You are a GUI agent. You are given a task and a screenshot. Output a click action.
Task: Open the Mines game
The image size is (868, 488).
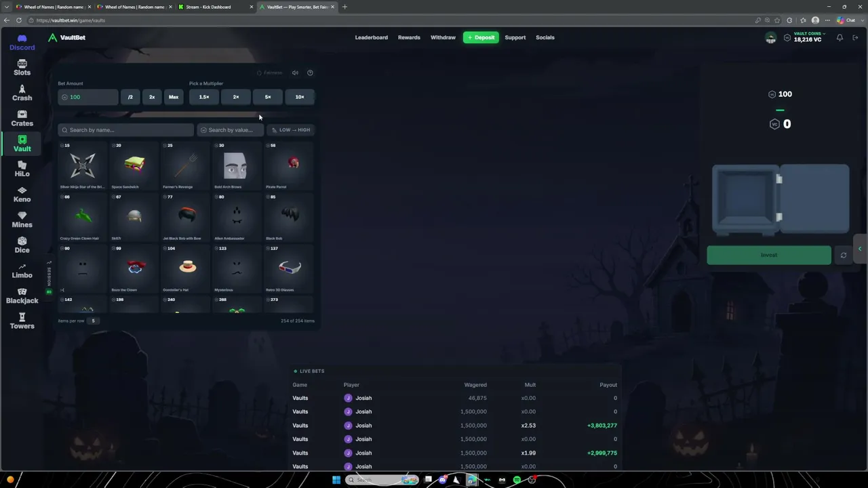point(22,220)
